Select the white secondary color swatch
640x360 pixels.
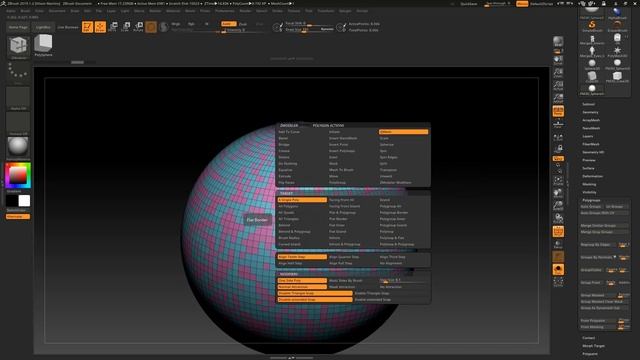pyautogui.click(x=24, y=200)
